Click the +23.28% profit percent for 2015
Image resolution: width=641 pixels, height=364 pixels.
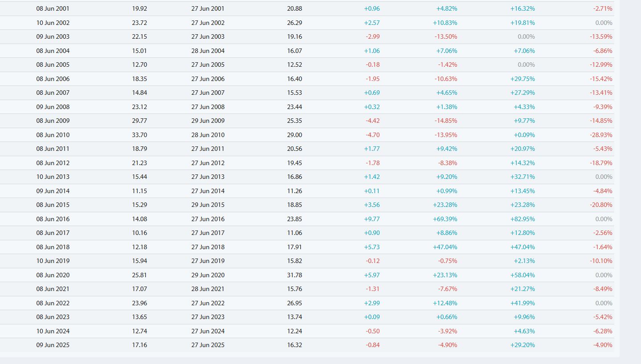point(445,205)
